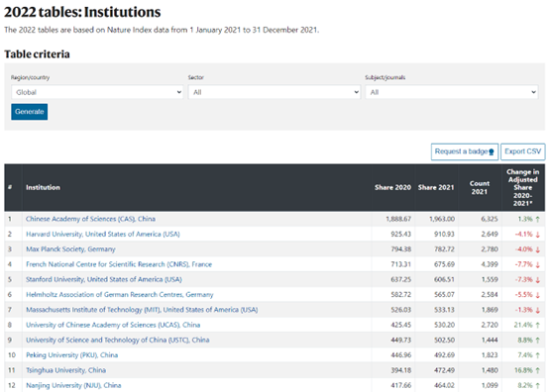Click green up arrow in CAS row

click(x=537, y=219)
